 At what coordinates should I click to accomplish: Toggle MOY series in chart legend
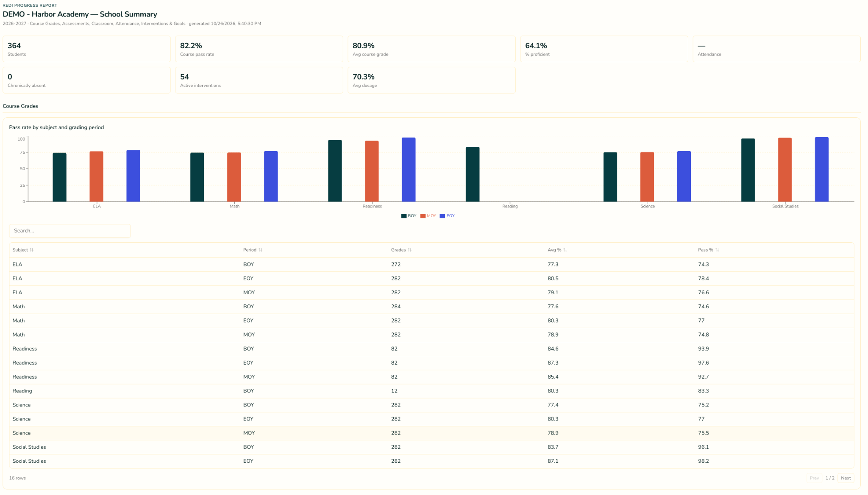click(x=428, y=216)
